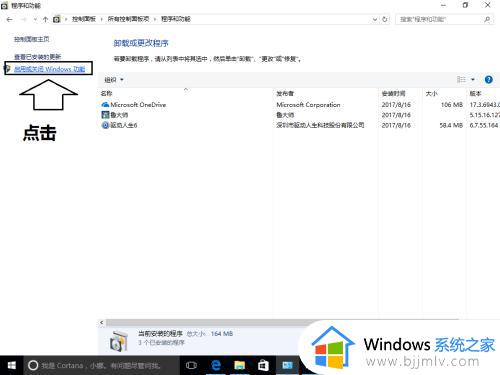Click the installed programs icon in details pane

click(119, 341)
